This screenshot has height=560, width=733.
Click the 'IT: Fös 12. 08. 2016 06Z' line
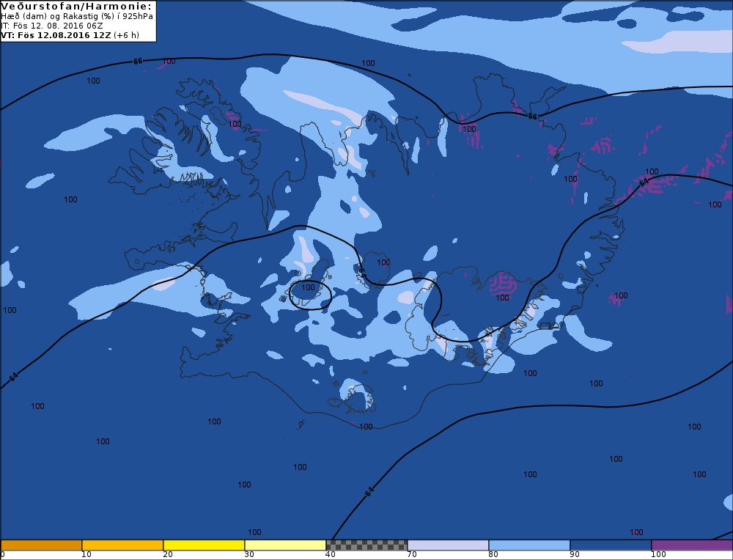(x=52, y=26)
